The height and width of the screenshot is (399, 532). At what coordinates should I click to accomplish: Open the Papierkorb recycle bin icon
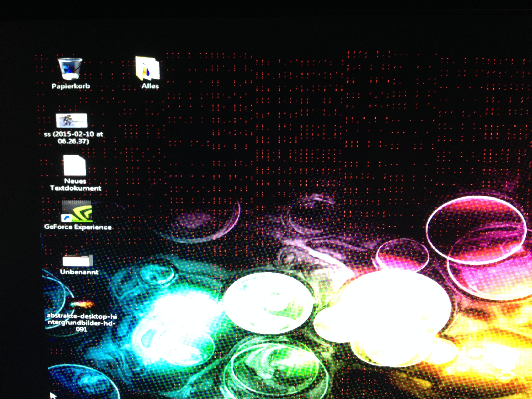point(70,69)
